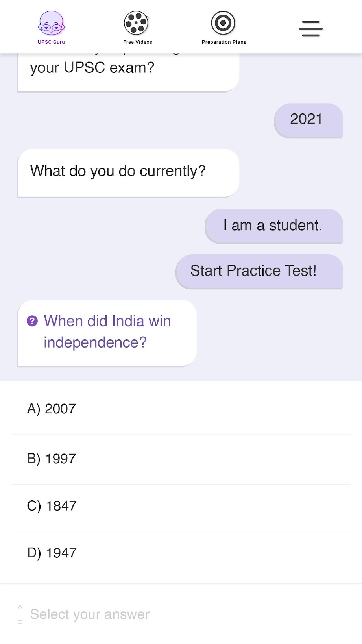
Task: Open the hamburger menu
Action: (310, 29)
